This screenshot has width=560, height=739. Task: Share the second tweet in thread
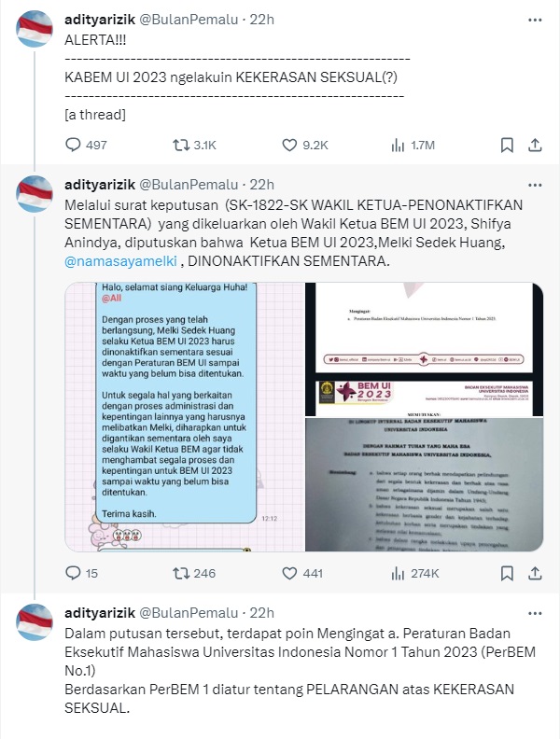coord(535,573)
